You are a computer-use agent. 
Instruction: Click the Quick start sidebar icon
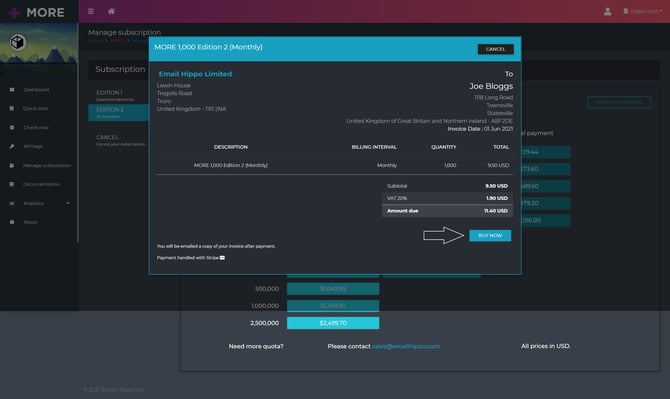coord(12,109)
